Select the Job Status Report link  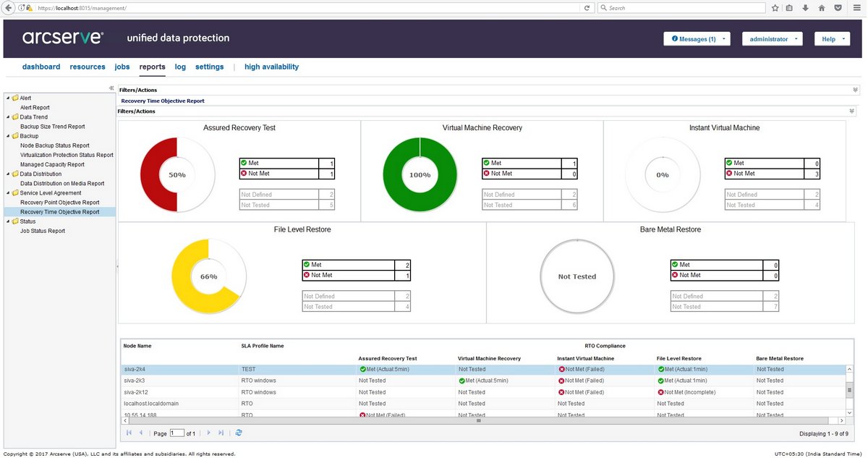(x=42, y=231)
